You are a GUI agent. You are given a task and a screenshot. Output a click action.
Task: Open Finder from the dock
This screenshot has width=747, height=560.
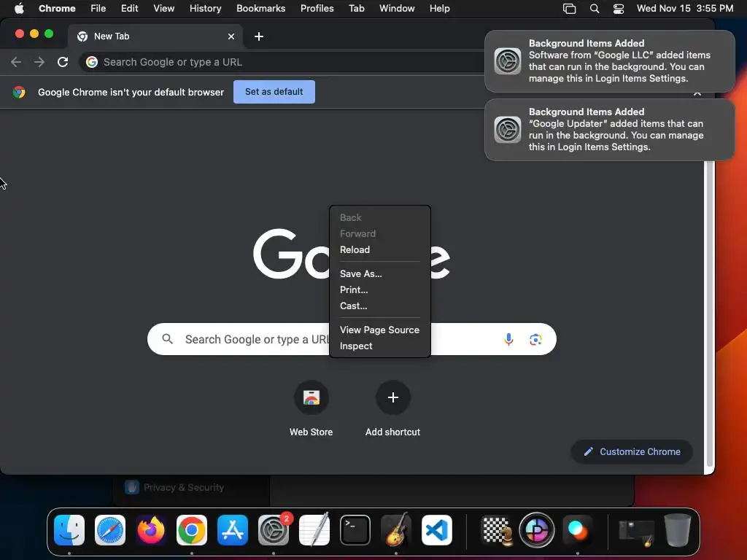69,530
